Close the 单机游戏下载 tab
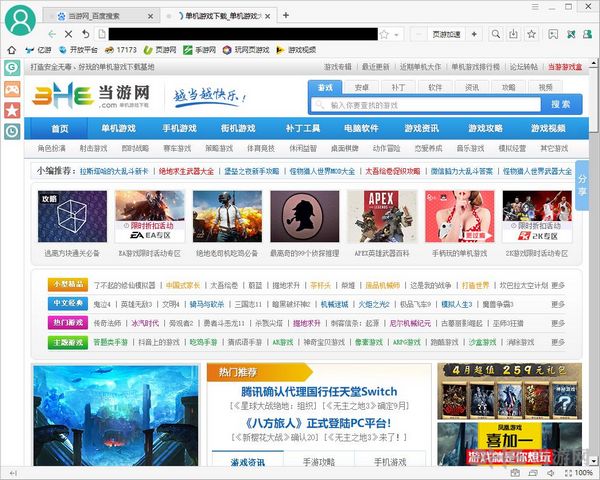This screenshot has height=480, width=600. pos(267,16)
